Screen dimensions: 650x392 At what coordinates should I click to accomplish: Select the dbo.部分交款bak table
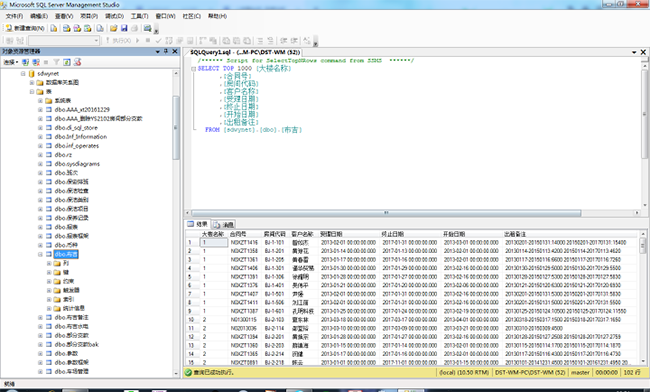[76, 345]
